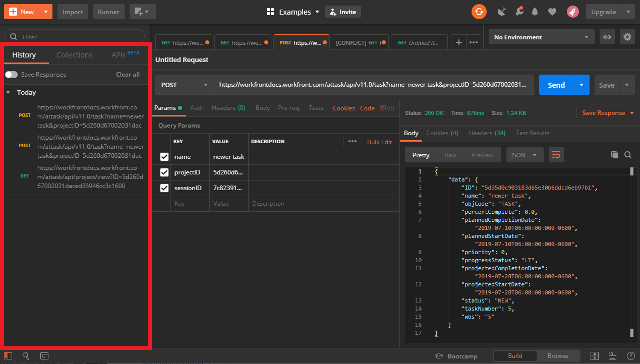Open the satellite capture requests icon
640x364 pixels.
(x=501, y=12)
